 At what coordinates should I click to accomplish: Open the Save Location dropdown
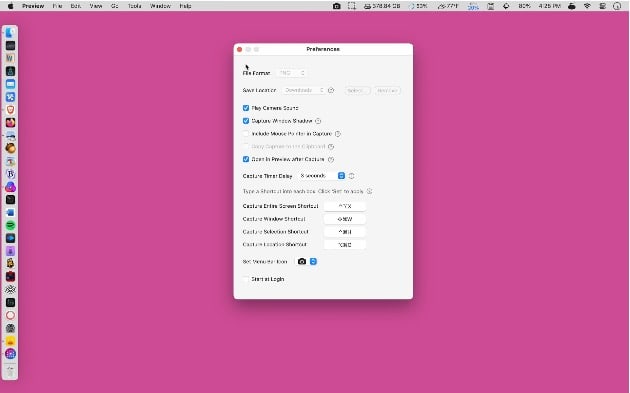(304, 90)
